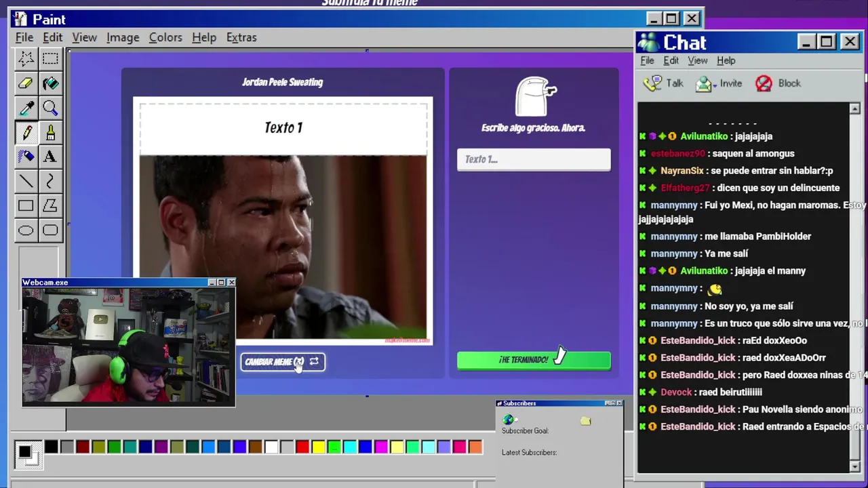Click the Chat window butterfly logo icon
This screenshot has height=488, width=868.
point(648,42)
